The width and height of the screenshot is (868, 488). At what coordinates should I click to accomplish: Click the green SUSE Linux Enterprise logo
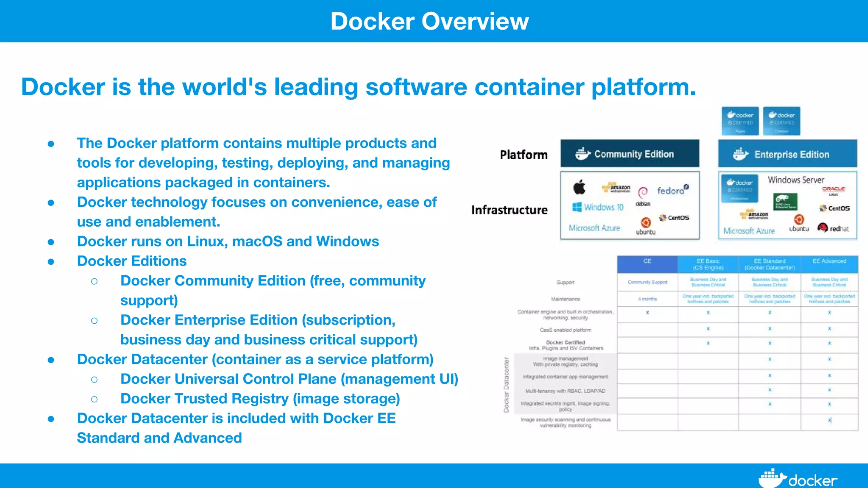point(785,202)
